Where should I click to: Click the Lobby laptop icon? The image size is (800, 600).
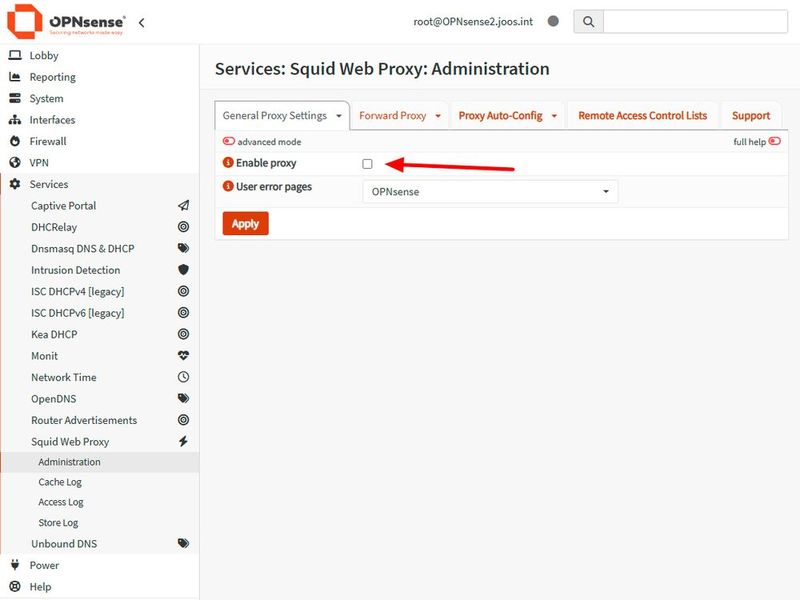(15, 55)
